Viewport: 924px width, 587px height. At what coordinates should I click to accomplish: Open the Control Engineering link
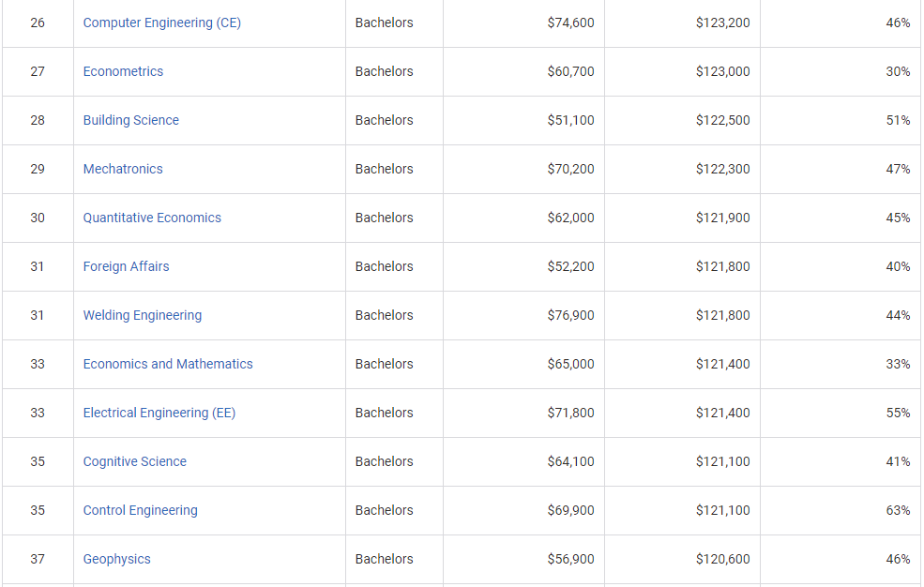pyautogui.click(x=140, y=510)
